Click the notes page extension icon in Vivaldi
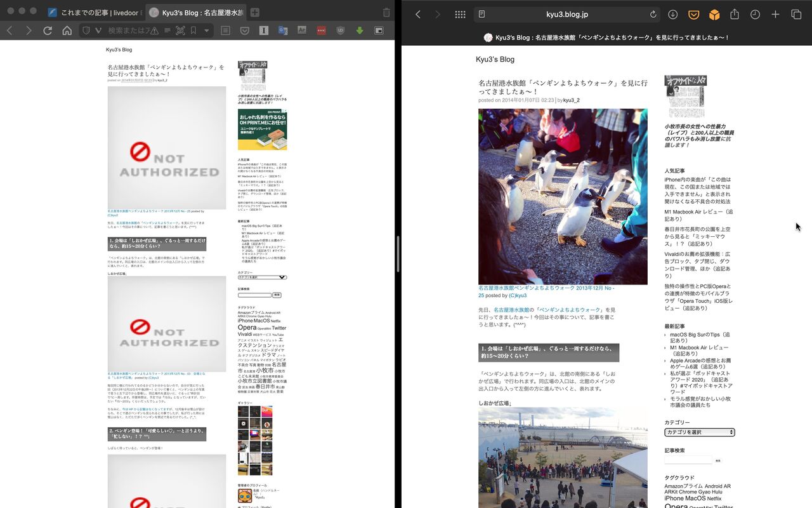Viewport: 812px width, 508px height. 225,30
